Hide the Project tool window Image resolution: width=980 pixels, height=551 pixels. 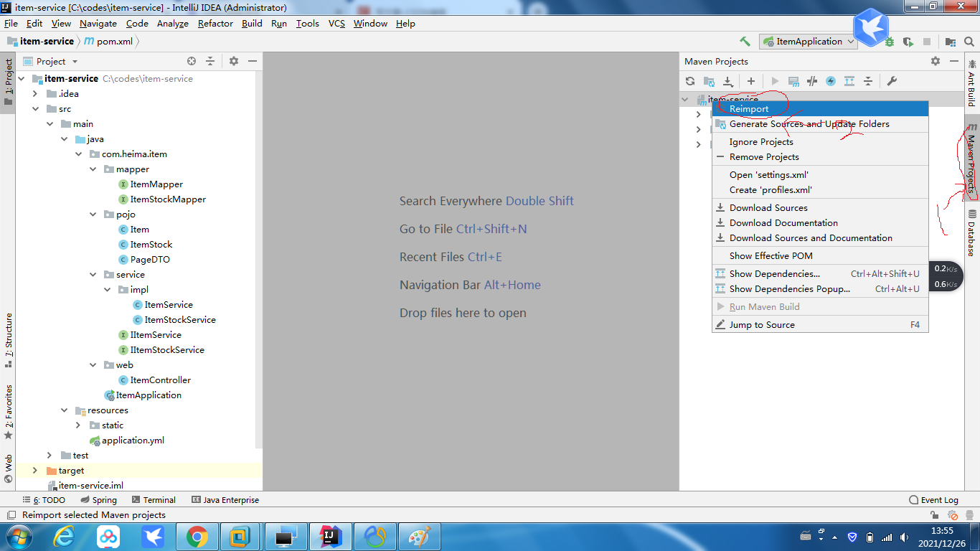(x=253, y=61)
